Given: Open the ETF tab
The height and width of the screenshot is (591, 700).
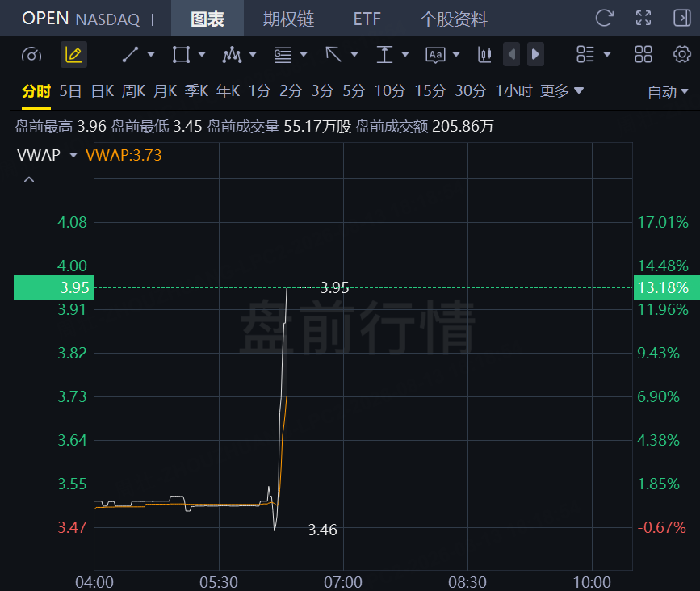Looking at the screenshot, I should (x=367, y=19).
